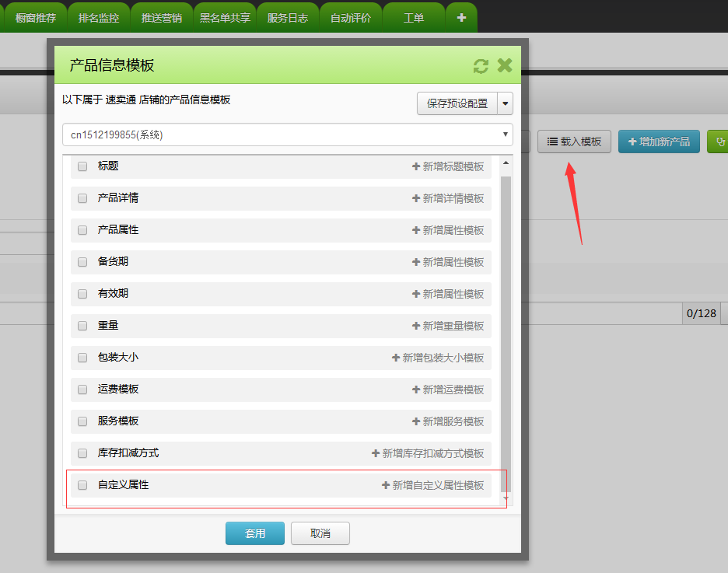
Task: Go to 自动评价 tab
Action: tap(351, 18)
